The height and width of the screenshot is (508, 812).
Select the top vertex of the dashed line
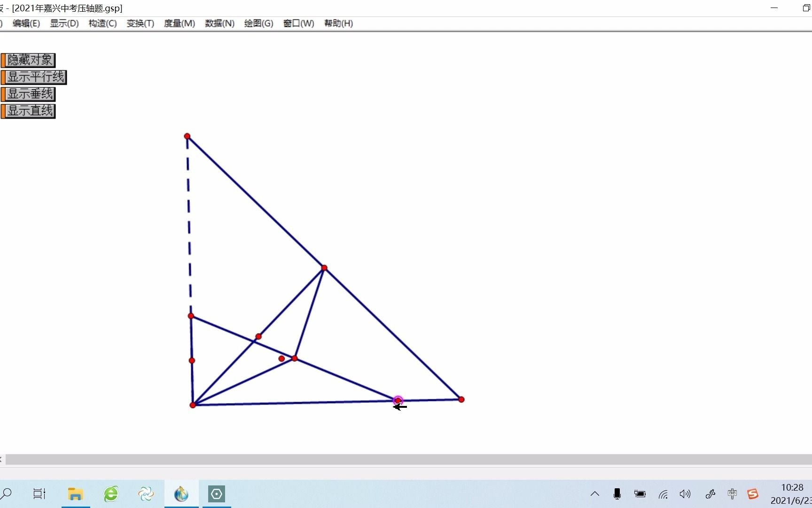pyautogui.click(x=187, y=136)
